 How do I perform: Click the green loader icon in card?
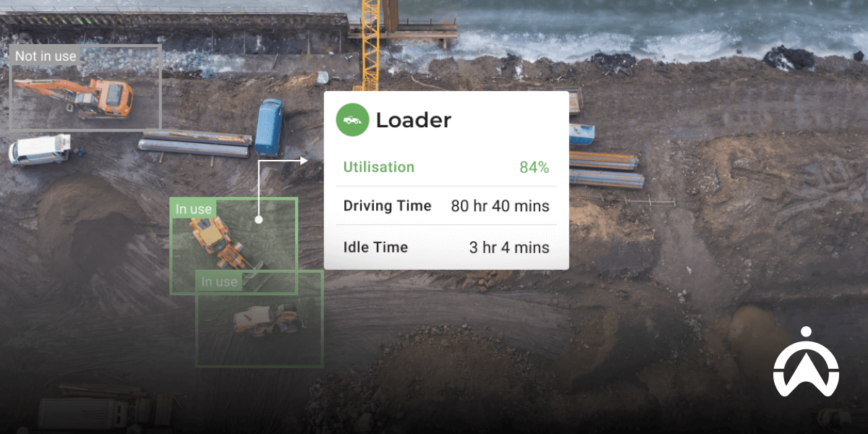pos(353,119)
